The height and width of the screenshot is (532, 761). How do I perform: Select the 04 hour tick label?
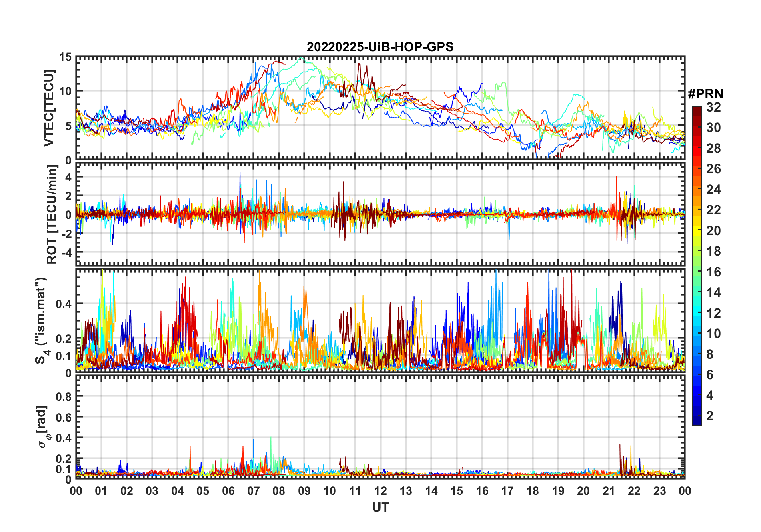178,491
